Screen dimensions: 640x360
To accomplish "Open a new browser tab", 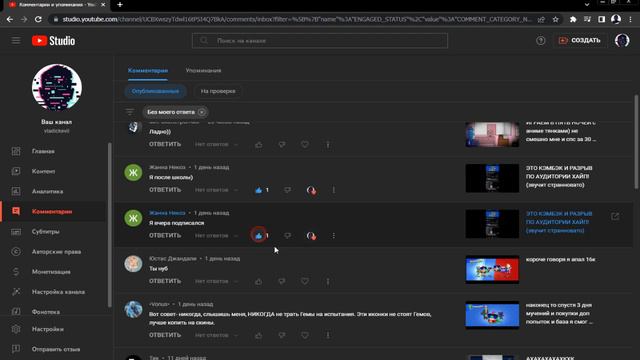I will point(120,5).
